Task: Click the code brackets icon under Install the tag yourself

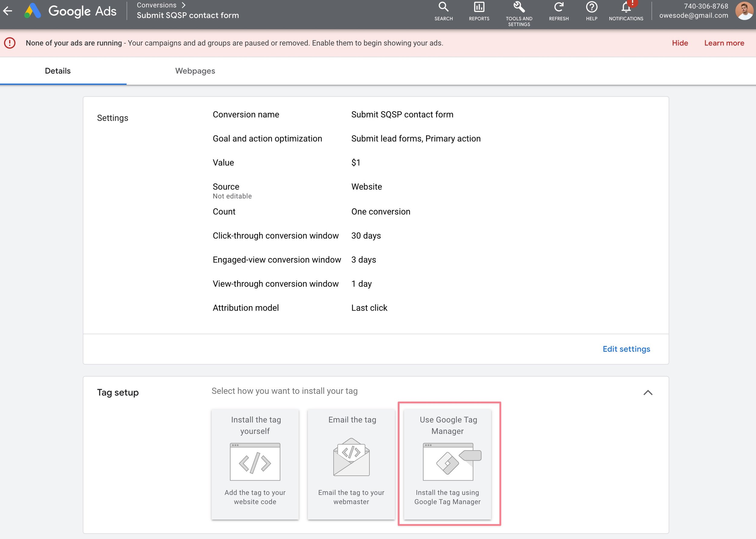Action: 255,462
